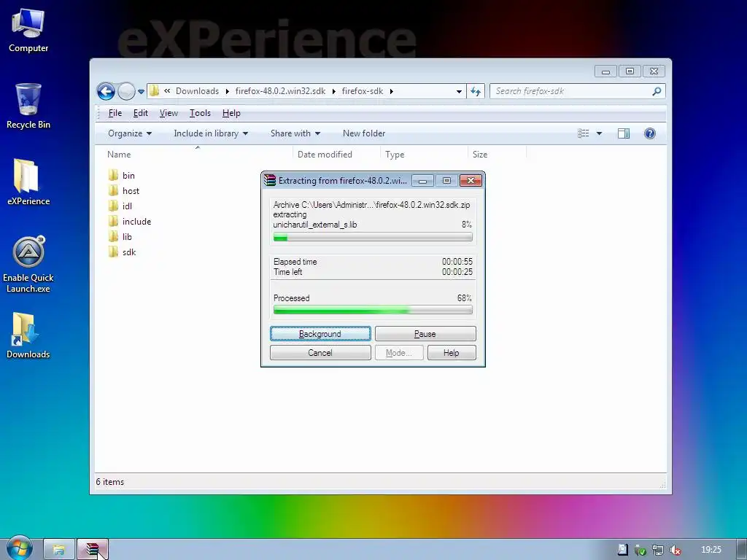Click the Explorer Forward arrow button

tap(126, 91)
